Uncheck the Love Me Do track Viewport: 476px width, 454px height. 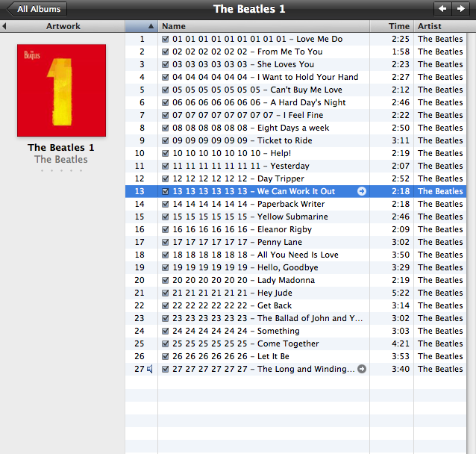pos(165,39)
